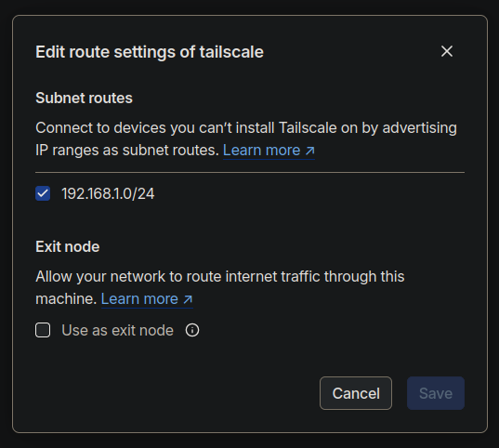The width and height of the screenshot is (499, 448).
Task: Click arrow icon after exit node Learn more
Action: click(x=188, y=299)
